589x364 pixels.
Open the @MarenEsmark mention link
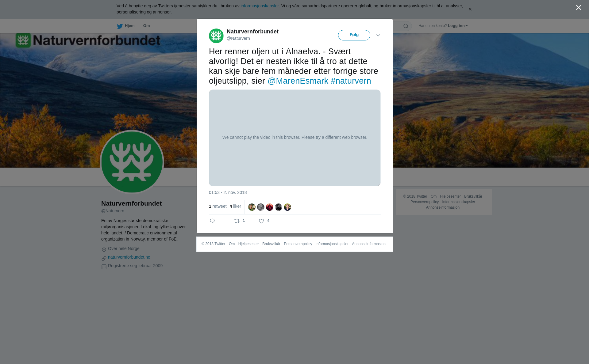[x=298, y=81]
